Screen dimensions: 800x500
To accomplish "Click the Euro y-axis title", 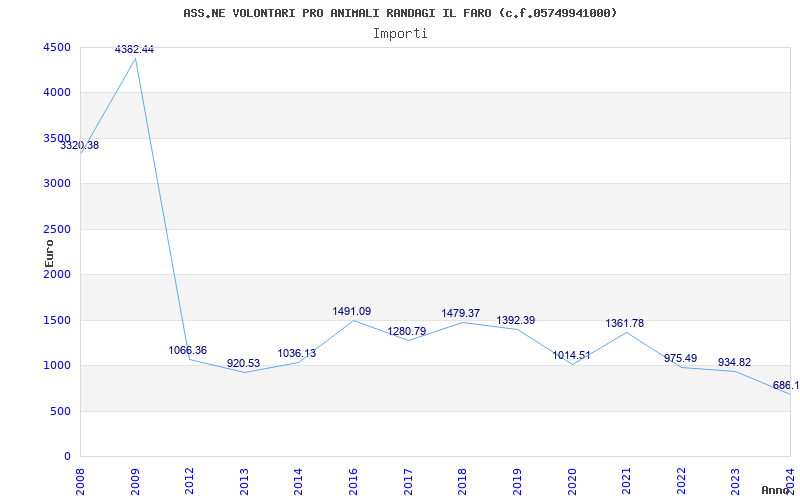I will [49, 254].
